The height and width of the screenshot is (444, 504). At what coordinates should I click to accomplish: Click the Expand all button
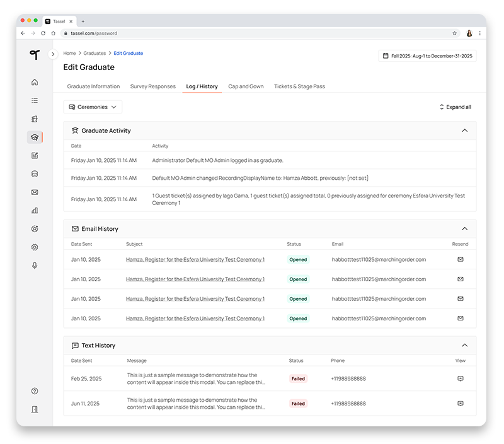[455, 107]
